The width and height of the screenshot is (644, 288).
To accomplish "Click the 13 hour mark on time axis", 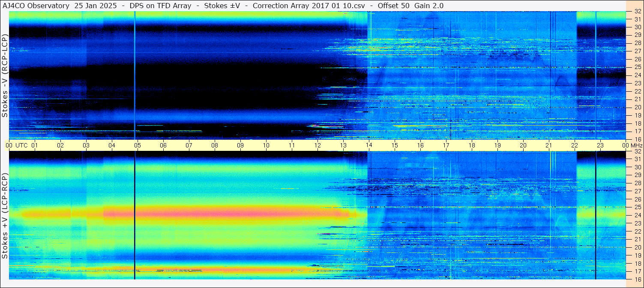I will click(x=343, y=145).
